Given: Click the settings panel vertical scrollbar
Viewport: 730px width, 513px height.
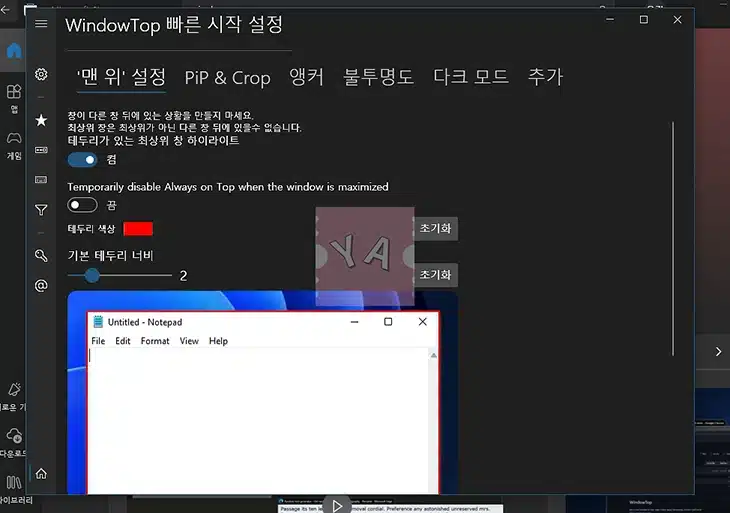Looking at the screenshot, I should [673, 239].
